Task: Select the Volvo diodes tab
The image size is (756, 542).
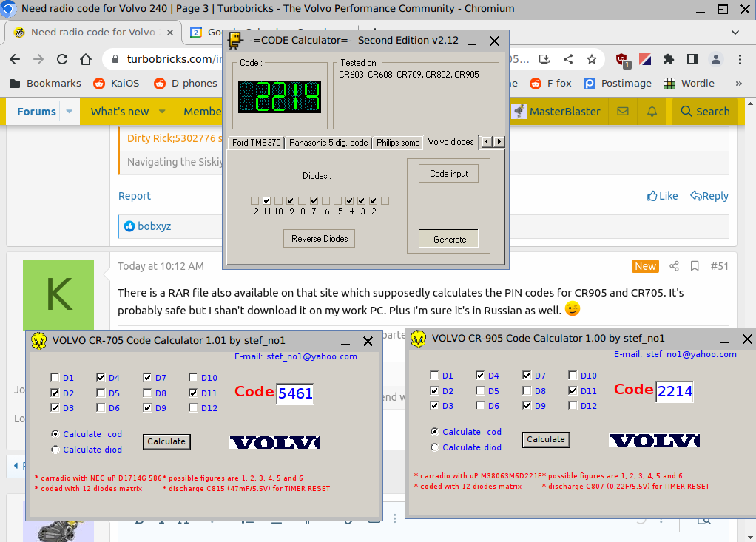Action: [x=450, y=142]
